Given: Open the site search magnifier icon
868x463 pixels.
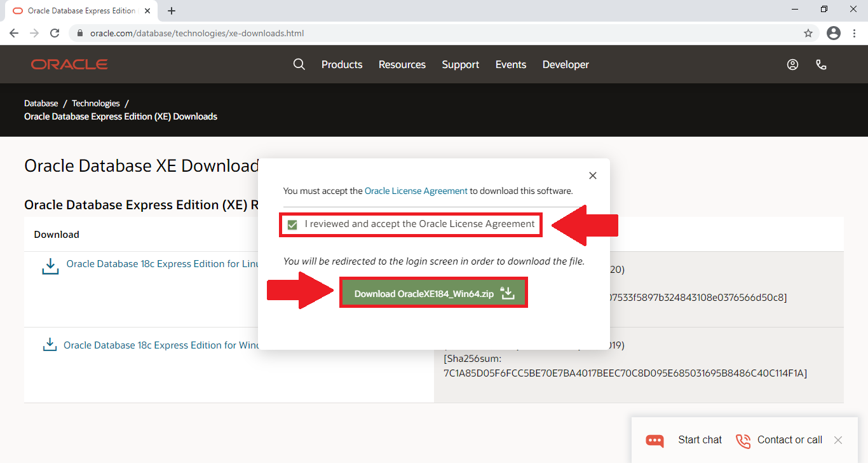Looking at the screenshot, I should [299, 64].
